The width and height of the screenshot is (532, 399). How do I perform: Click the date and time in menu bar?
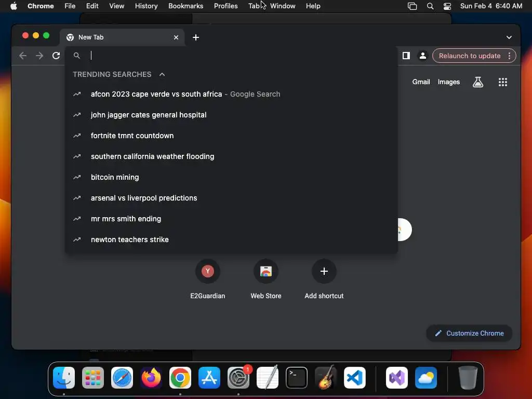click(x=491, y=6)
